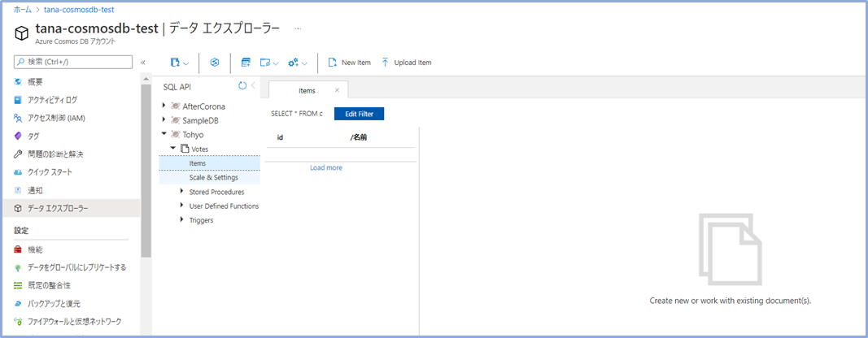Viewport: 868px width, 338px height.
Task: Click the /名前 column header
Action: 358,138
